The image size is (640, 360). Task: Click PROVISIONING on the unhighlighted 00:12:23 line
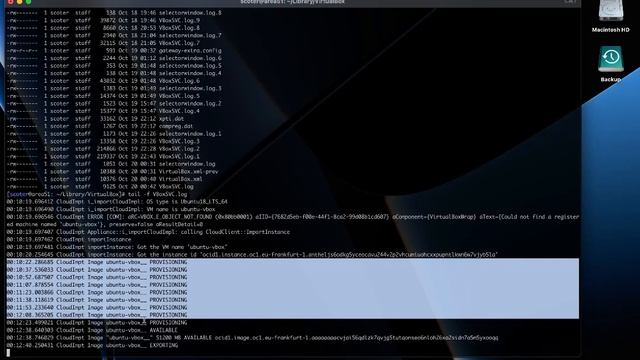coord(168,322)
